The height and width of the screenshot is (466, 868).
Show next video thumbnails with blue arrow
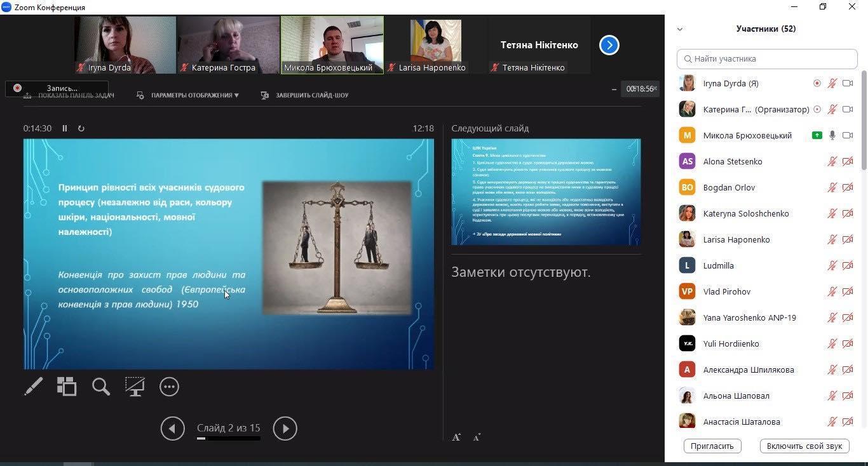pos(609,45)
